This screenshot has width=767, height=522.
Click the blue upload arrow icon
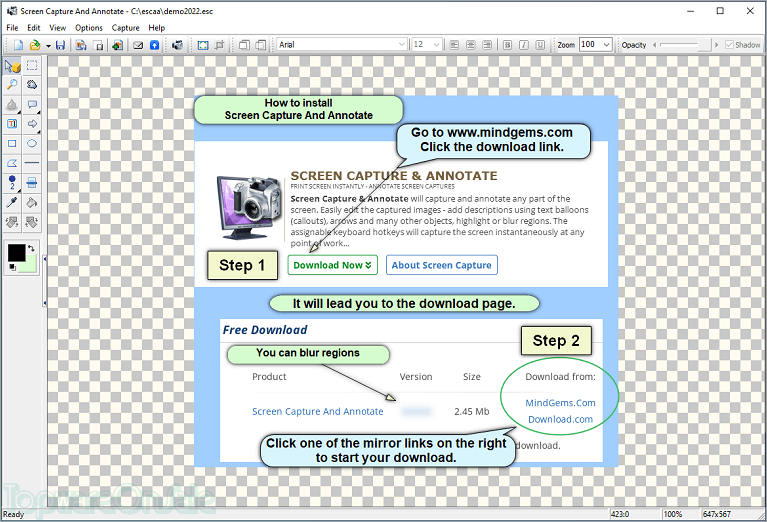[x=155, y=45]
